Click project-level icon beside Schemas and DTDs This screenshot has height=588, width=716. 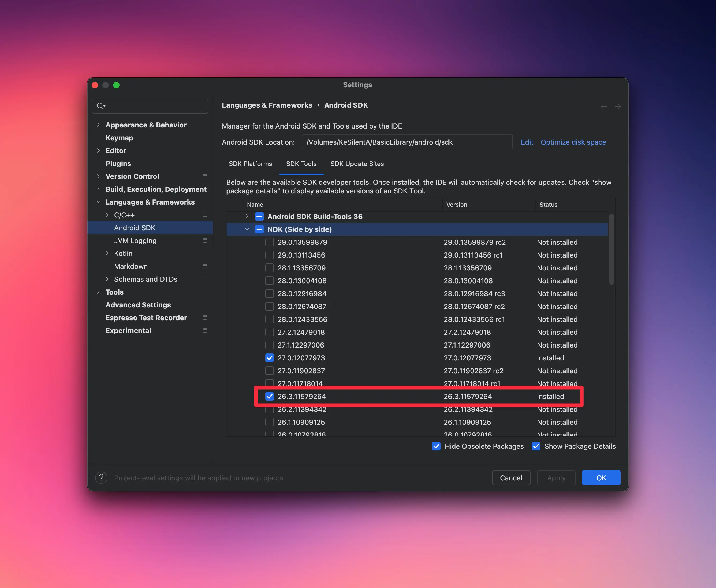[x=205, y=279]
